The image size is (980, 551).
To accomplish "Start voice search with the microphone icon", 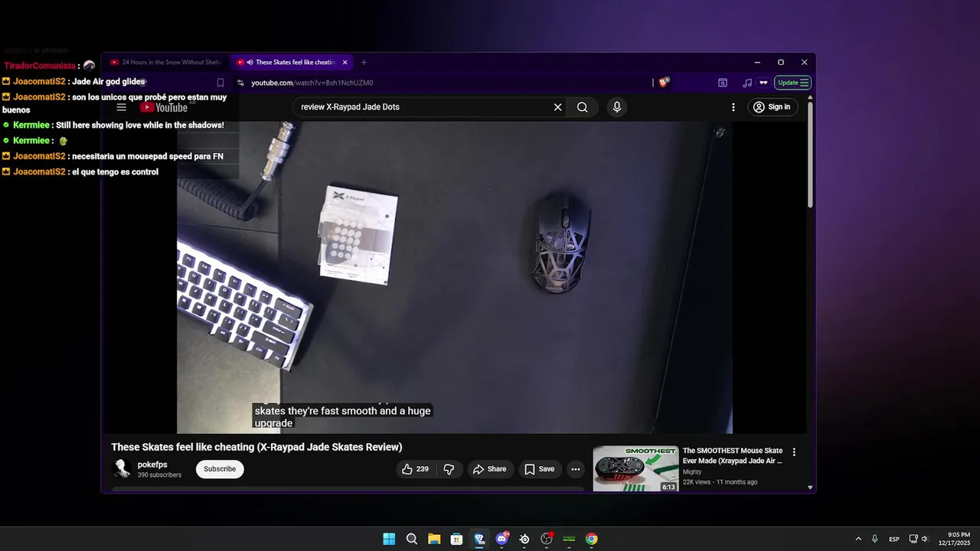I will [x=617, y=107].
